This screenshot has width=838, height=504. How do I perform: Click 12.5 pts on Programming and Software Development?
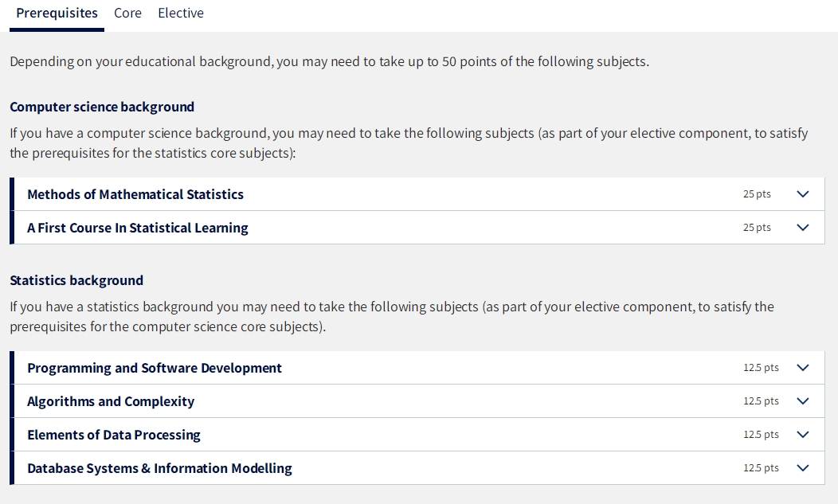coord(761,368)
